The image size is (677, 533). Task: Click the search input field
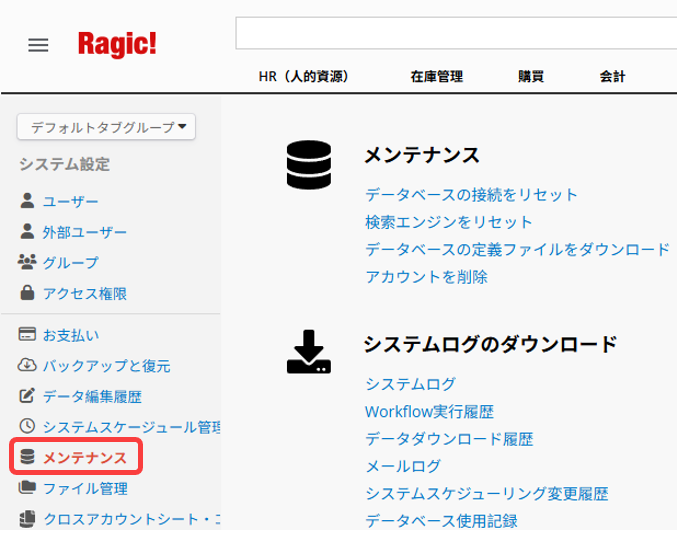[x=456, y=33]
